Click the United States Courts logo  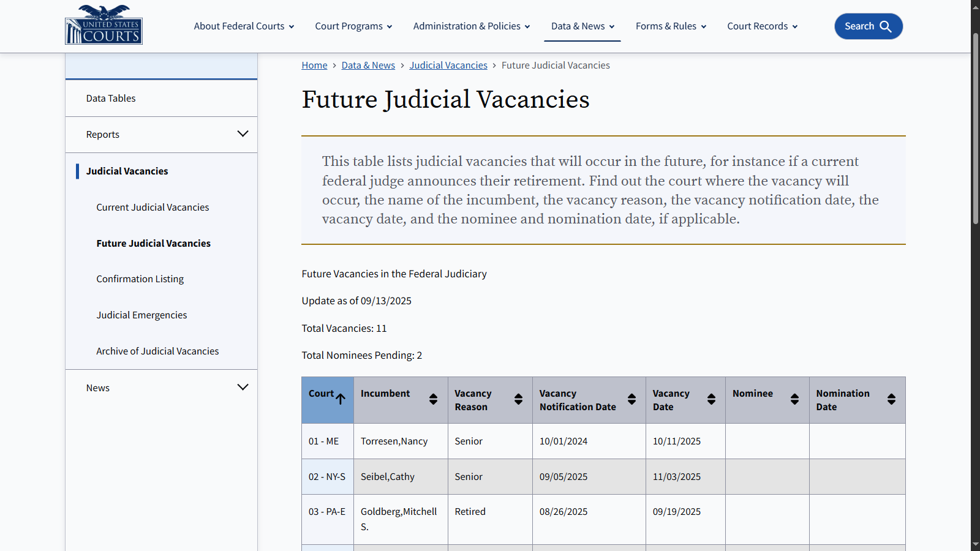104,24
